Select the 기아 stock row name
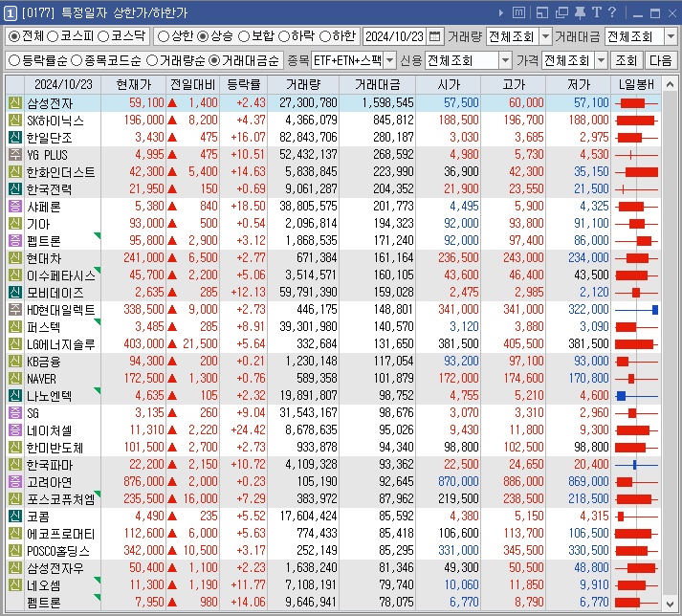Image resolution: width=682 pixels, height=616 pixels. click(38, 224)
